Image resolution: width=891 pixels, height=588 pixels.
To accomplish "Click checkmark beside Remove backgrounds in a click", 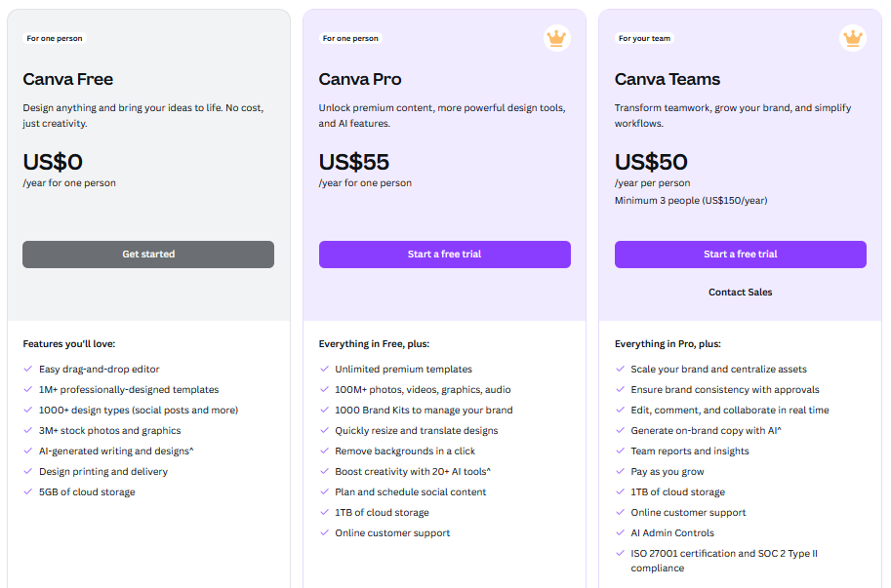I will pyautogui.click(x=324, y=451).
